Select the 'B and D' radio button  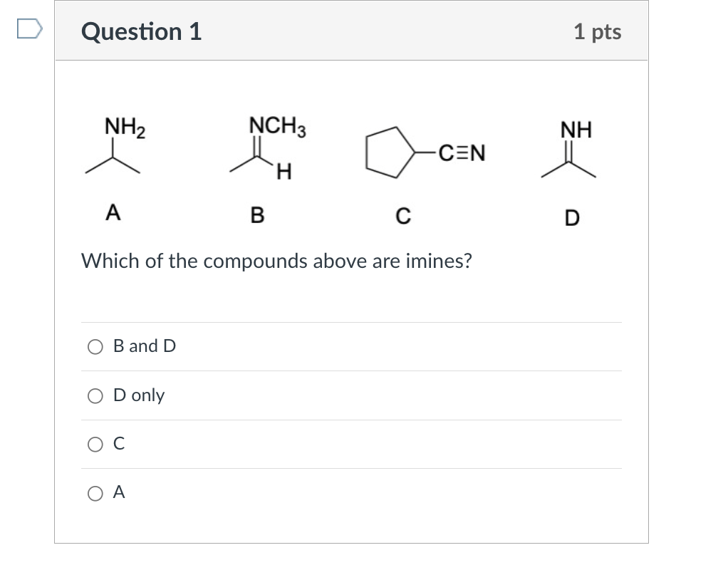point(95,347)
